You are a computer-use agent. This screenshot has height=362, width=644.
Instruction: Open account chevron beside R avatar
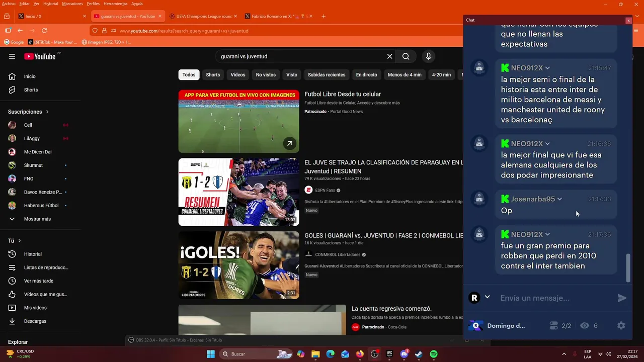[x=487, y=297]
